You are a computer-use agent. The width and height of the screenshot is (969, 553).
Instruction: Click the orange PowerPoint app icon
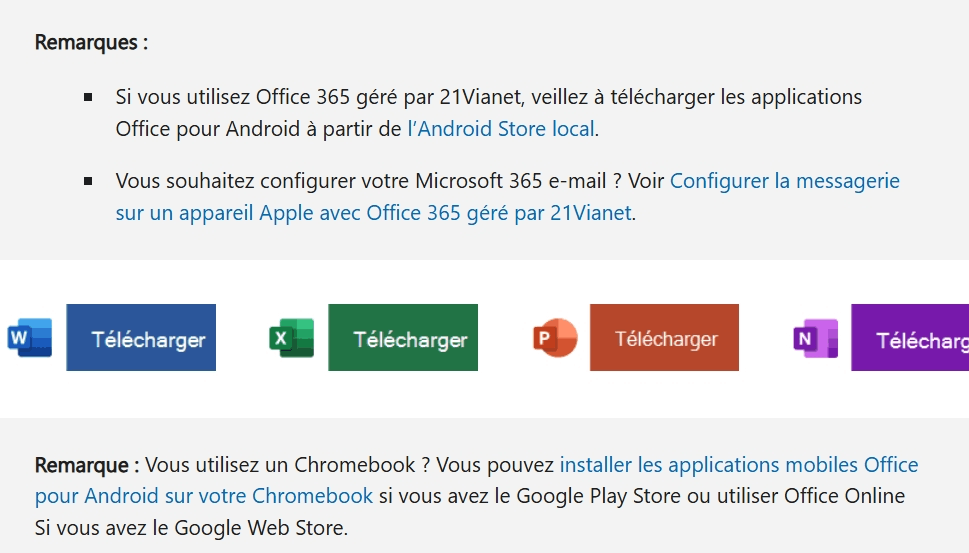[555, 337]
